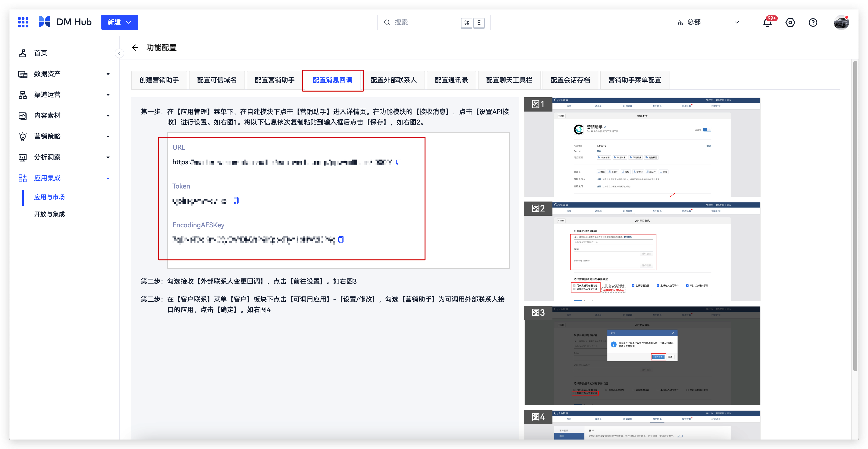Click the ⌘ shortcut key badge
This screenshot has height=449, width=868.
point(466,22)
